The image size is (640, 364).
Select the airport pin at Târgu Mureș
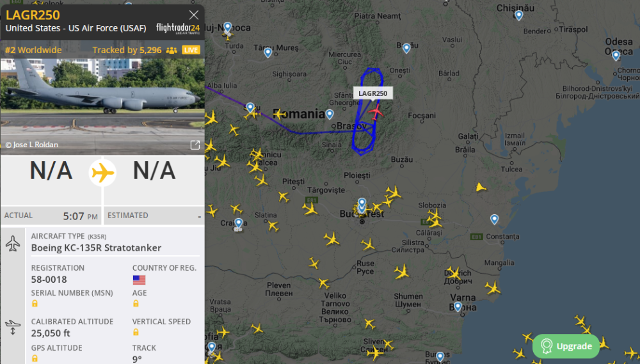tap(268, 52)
